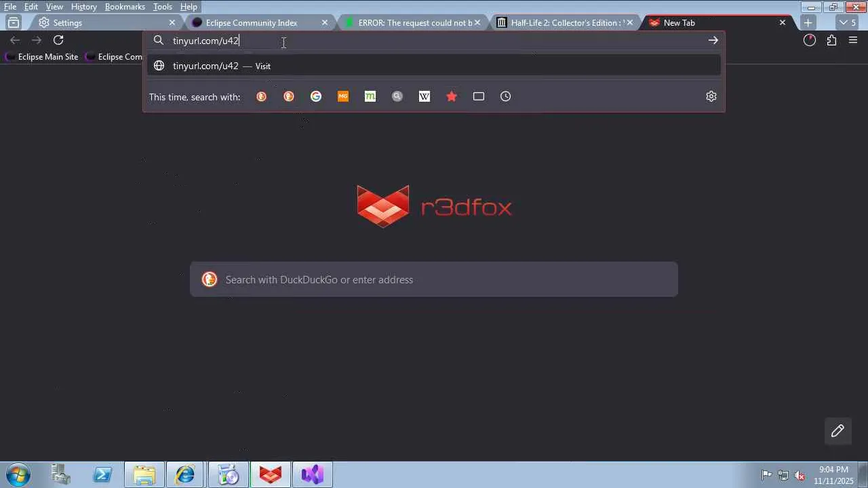Open Server Manager from the taskbar

coord(61,474)
